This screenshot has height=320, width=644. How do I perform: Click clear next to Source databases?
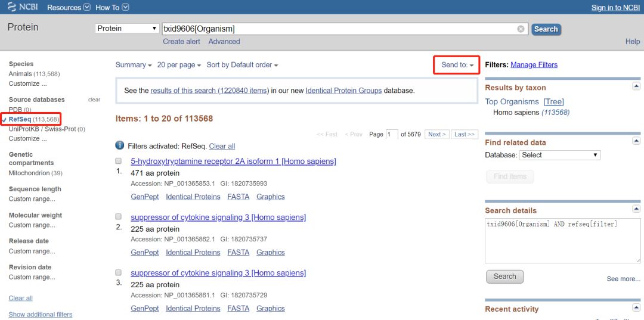click(94, 100)
